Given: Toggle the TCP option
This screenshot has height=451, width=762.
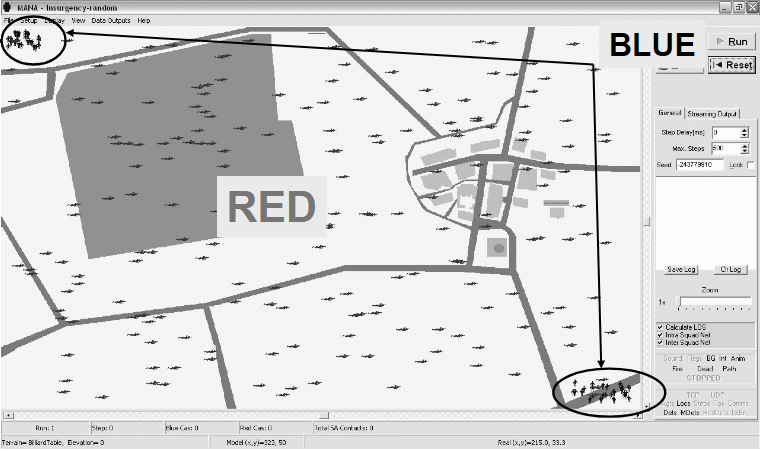Looking at the screenshot, I should coord(693,395).
